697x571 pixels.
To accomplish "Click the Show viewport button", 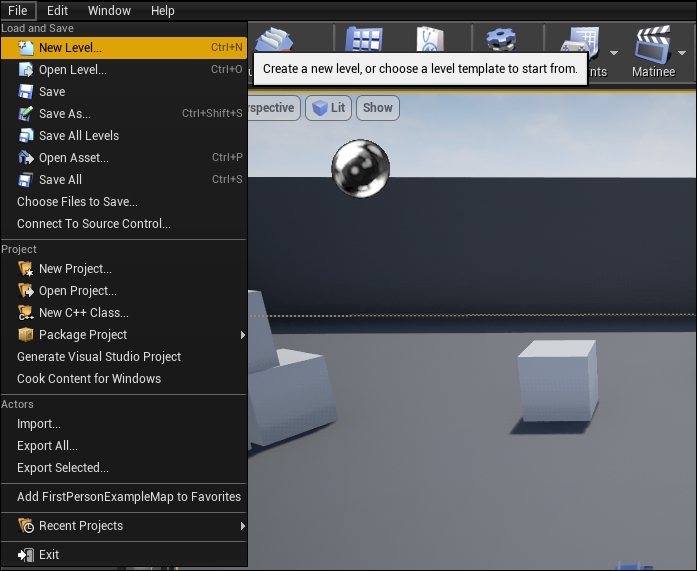I will [378, 108].
